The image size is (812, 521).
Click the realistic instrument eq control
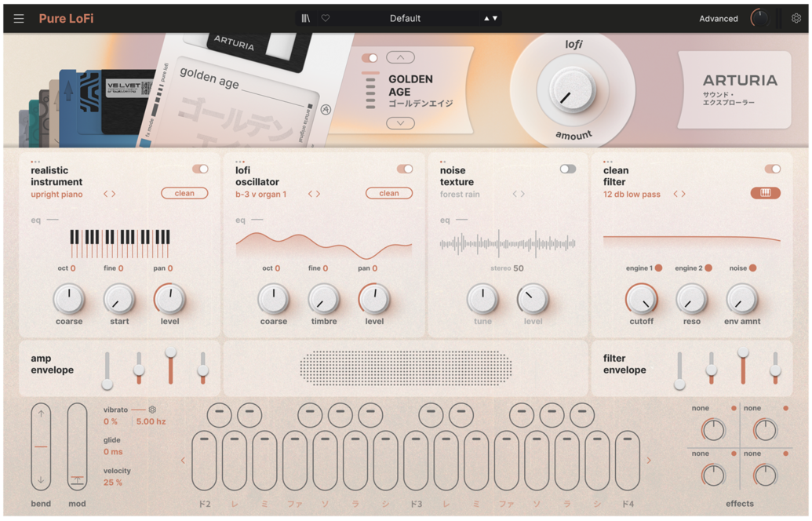click(x=45, y=220)
